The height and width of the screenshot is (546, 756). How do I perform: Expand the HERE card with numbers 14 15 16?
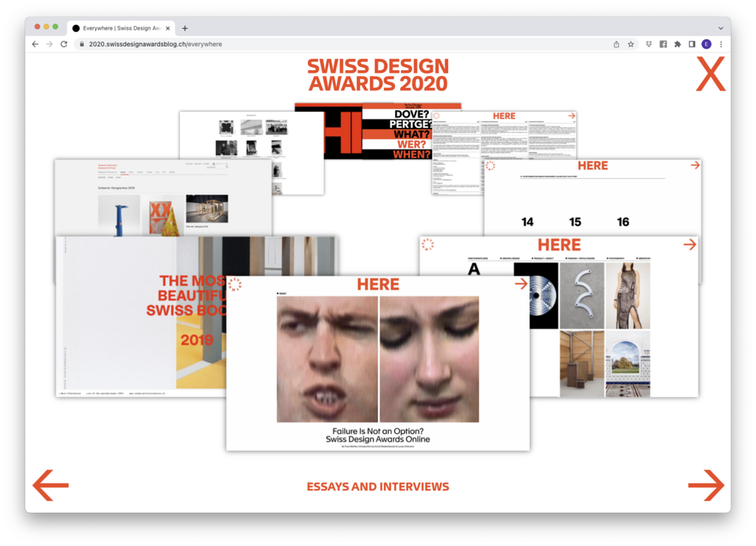click(593, 165)
